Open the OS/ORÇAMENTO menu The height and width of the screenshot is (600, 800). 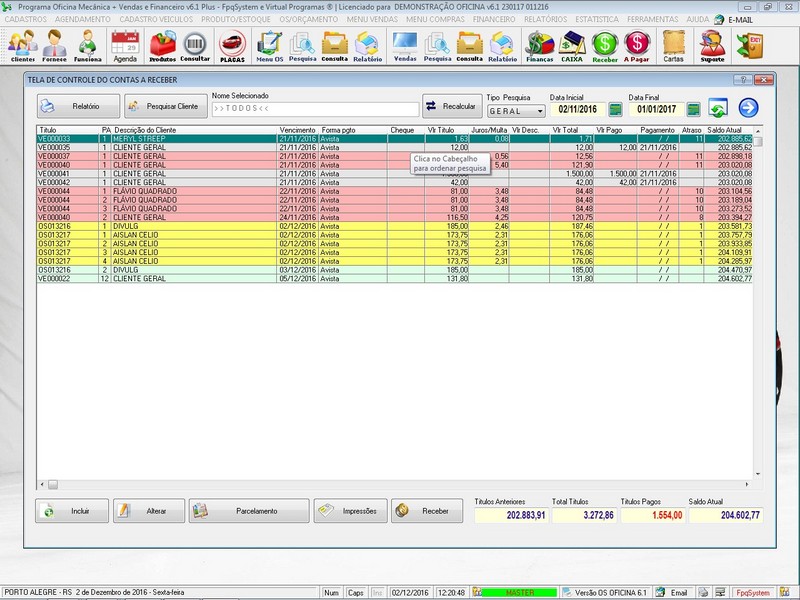coord(309,19)
